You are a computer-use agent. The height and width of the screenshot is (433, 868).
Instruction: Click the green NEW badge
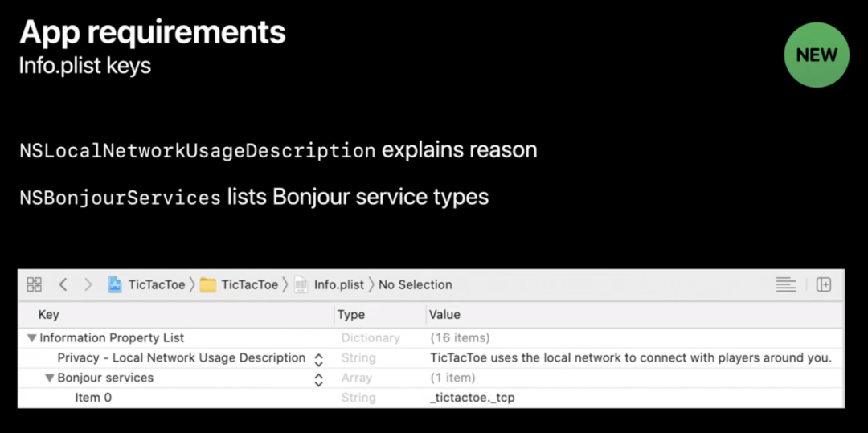pyautogui.click(x=817, y=55)
